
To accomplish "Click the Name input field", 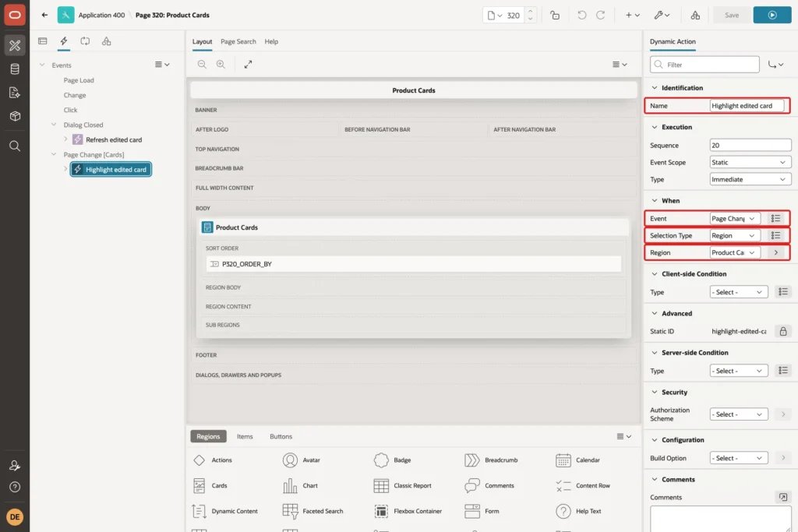I will point(747,106).
